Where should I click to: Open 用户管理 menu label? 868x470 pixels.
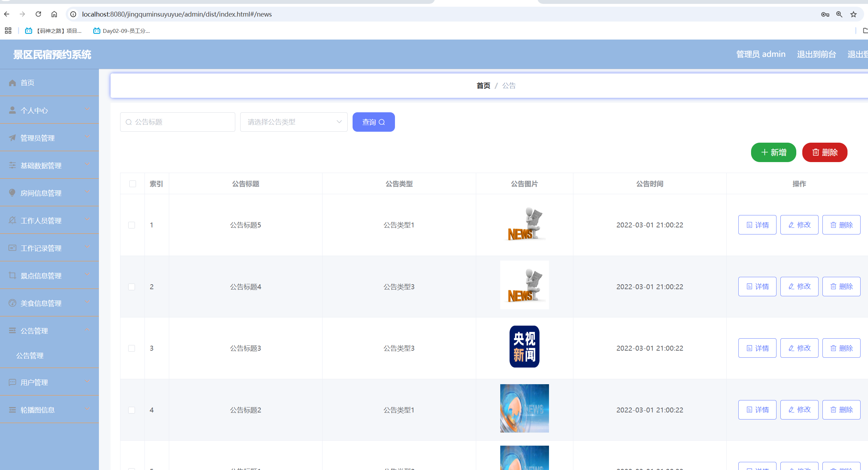point(34,382)
